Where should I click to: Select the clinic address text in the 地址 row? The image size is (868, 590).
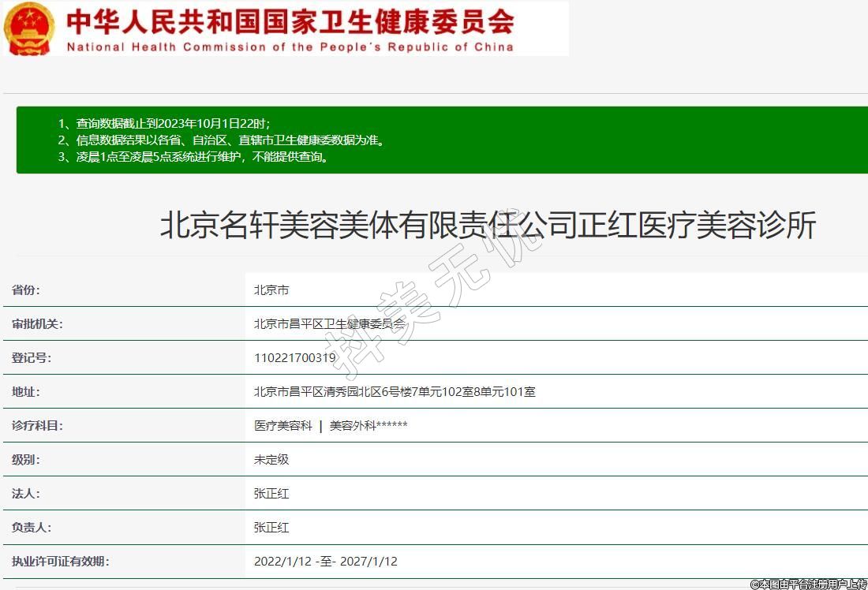[x=395, y=392]
